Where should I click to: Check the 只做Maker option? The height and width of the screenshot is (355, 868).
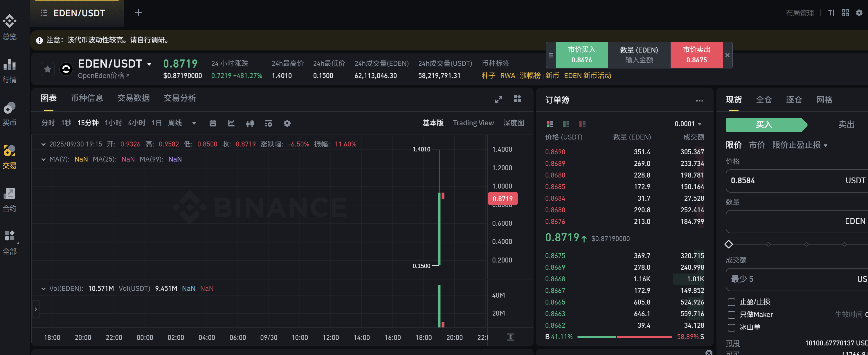pyautogui.click(x=731, y=315)
